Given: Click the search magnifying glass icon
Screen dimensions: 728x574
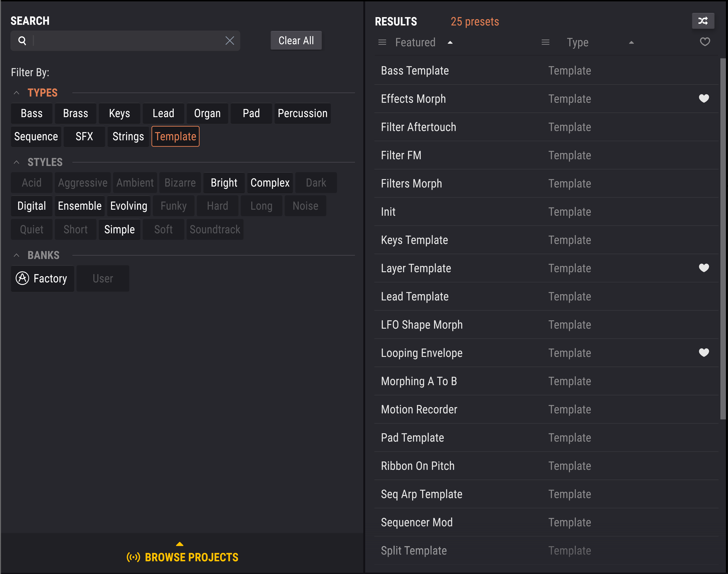Looking at the screenshot, I should (22, 40).
